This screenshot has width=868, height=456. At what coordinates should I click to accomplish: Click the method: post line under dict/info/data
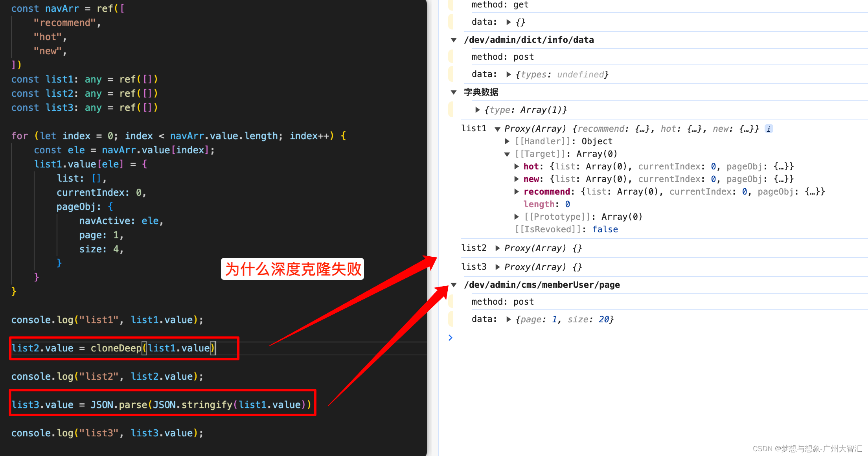click(503, 57)
